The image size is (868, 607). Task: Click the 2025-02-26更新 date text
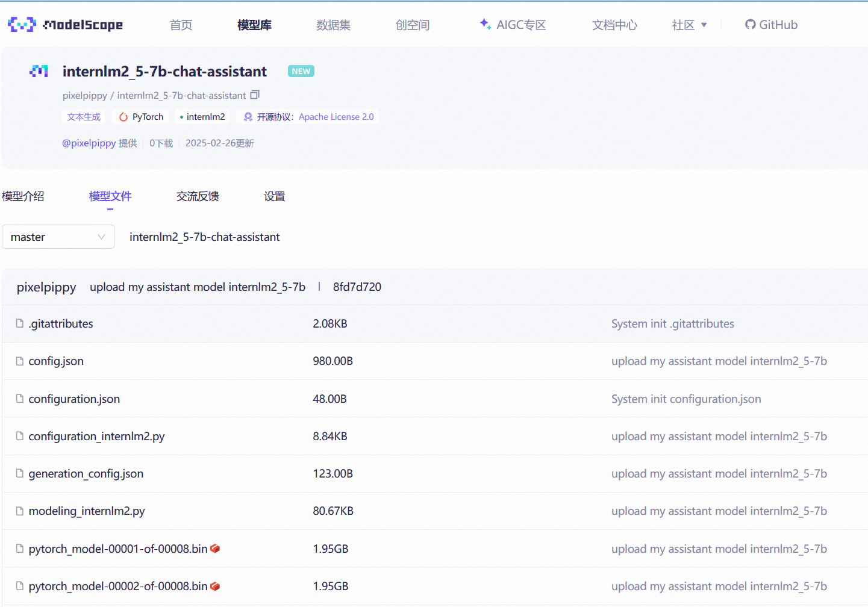219,143
